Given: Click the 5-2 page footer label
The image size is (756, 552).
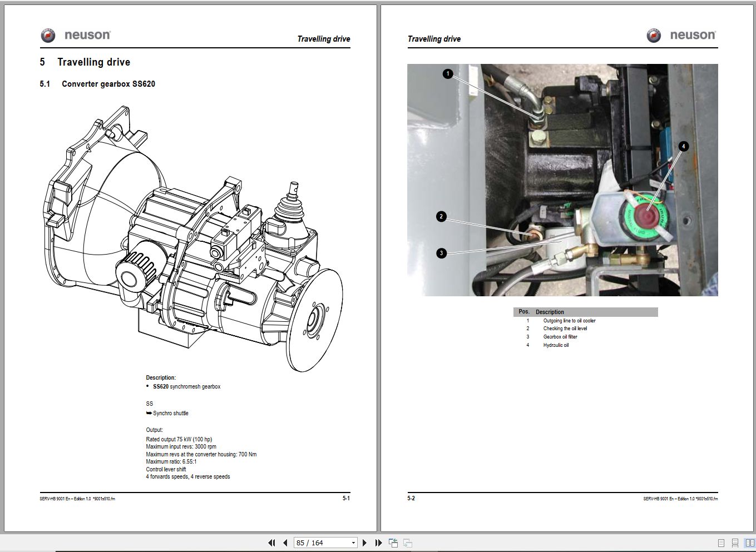Looking at the screenshot, I should pos(412,498).
